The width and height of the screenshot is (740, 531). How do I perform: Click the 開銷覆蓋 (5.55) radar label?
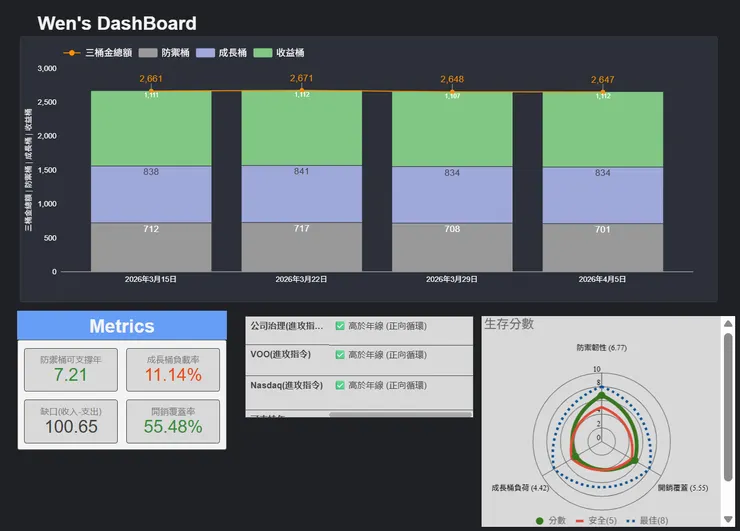pyautogui.click(x=683, y=488)
